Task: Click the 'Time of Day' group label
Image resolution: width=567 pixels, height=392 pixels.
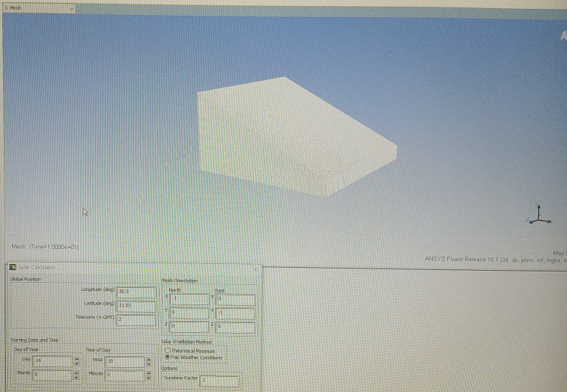Action: tap(98, 349)
